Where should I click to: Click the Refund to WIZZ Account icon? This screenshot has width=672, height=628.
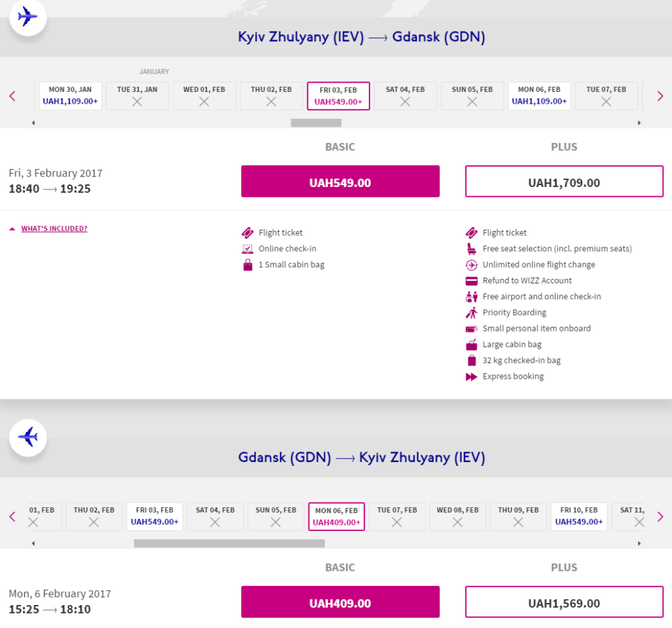click(x=471, y=281)
